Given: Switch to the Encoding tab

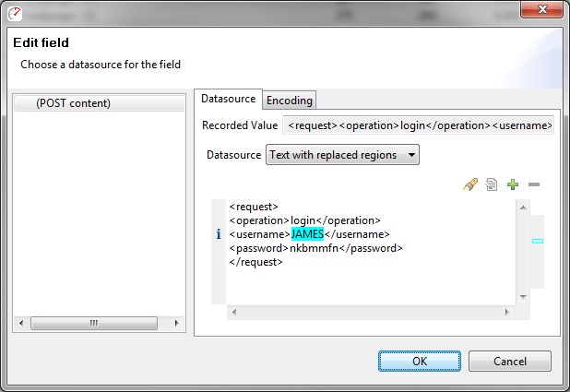Looking at the screenshot, I should [x=290, y=100].
